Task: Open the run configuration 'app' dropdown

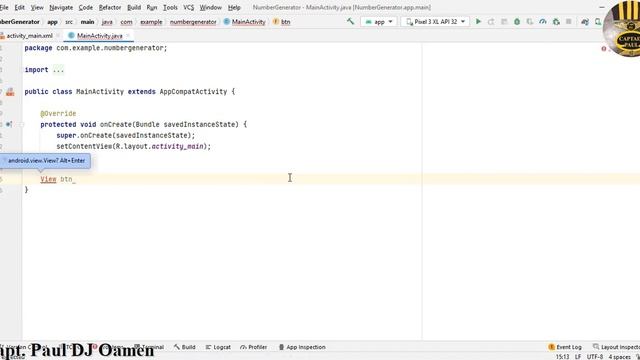Action: pyautogui.click(x=379, y=22)
